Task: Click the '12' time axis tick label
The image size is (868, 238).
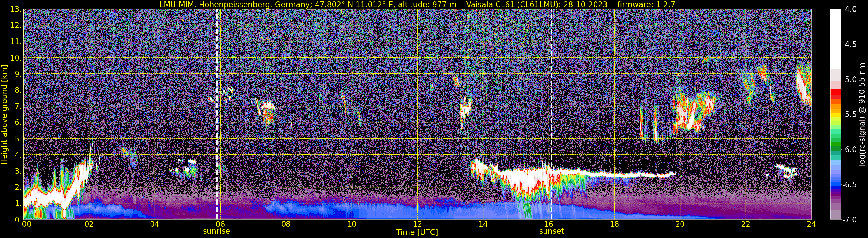Action: 417,224
